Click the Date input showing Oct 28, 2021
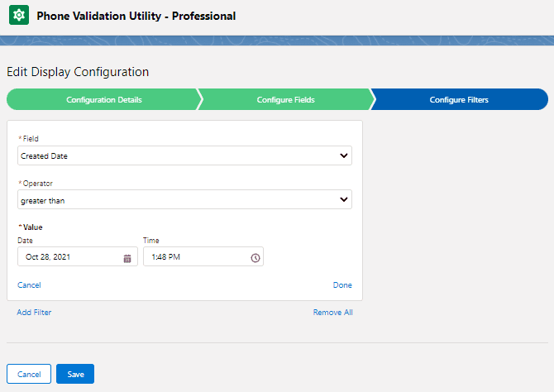Screen dimensions: 554x392 [x=70, y=257]
